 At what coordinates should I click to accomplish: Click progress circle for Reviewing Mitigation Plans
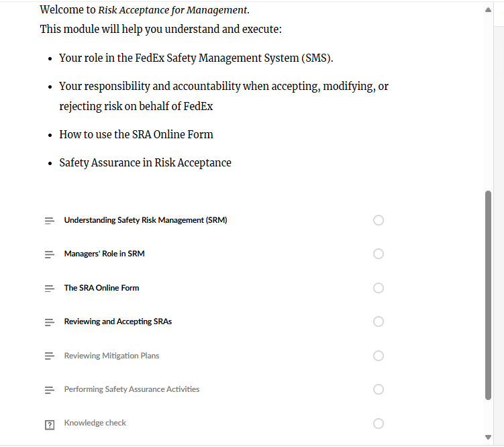(x=379, y=356)
